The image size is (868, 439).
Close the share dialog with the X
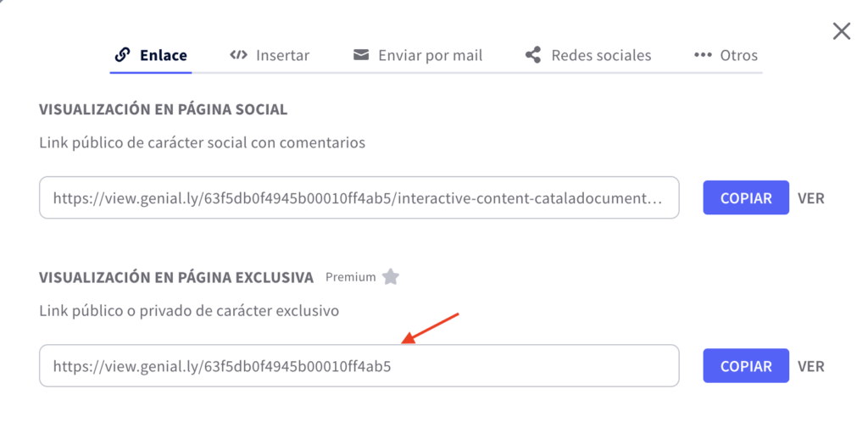pyautogui.click(x=841, y=31)
